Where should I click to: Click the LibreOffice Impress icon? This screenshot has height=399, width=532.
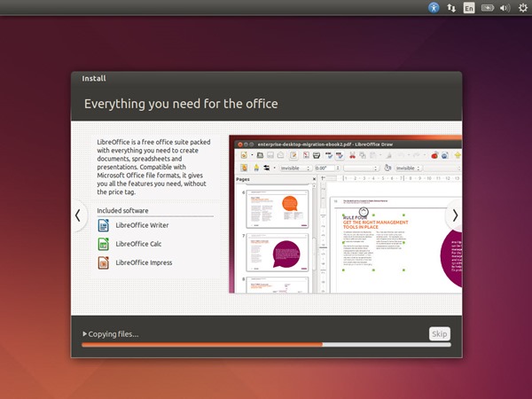click(x=103, y=262)
